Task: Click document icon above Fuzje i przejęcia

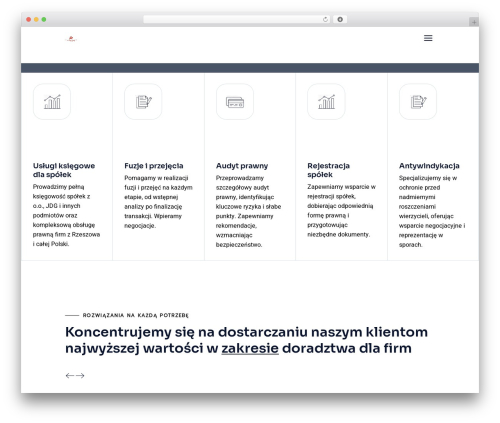Action: (x=143, y=102)
